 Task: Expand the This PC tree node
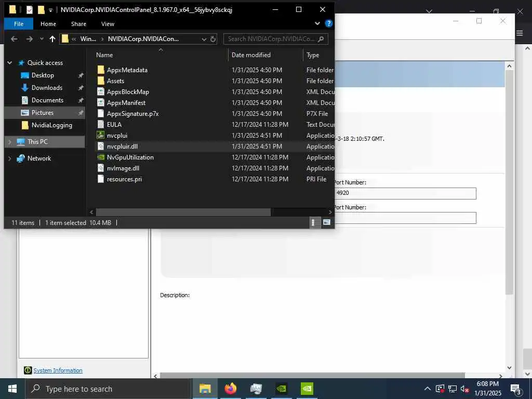(9, 142)
